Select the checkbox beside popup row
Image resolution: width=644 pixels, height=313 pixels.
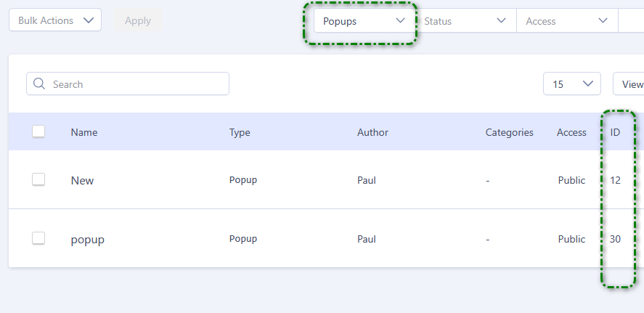tap(38, 238)
